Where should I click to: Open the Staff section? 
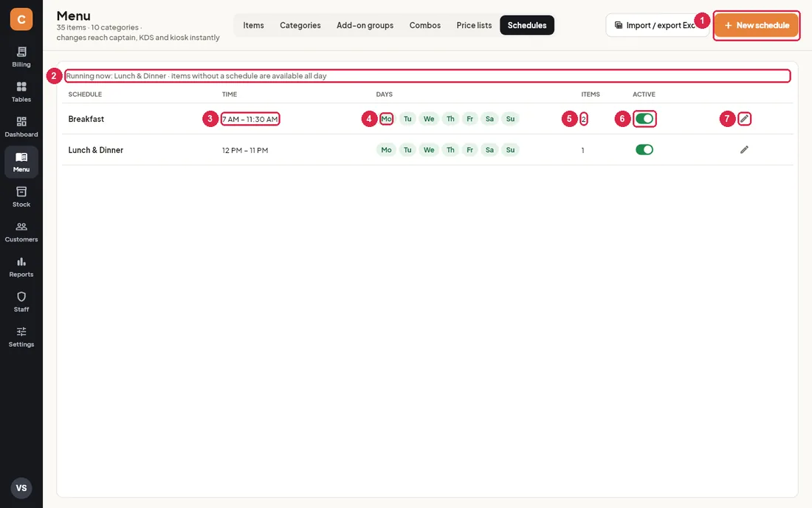coord(21,302)
